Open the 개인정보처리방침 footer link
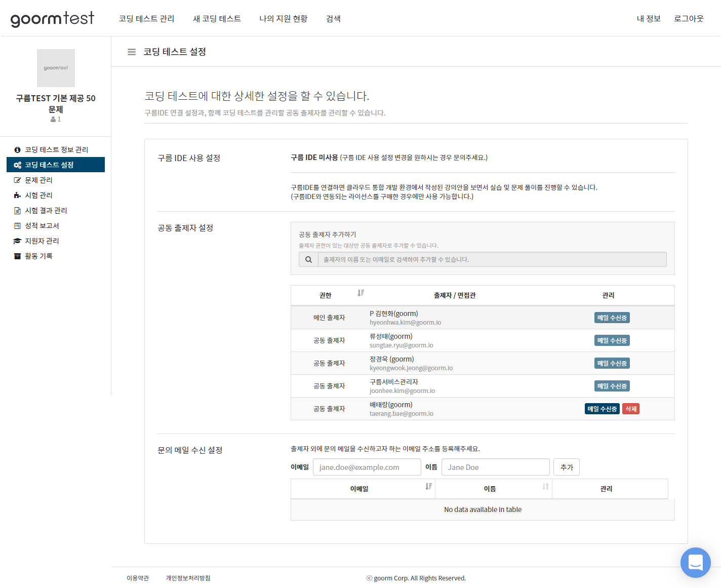The image size is (721, 588). (188, 578)
